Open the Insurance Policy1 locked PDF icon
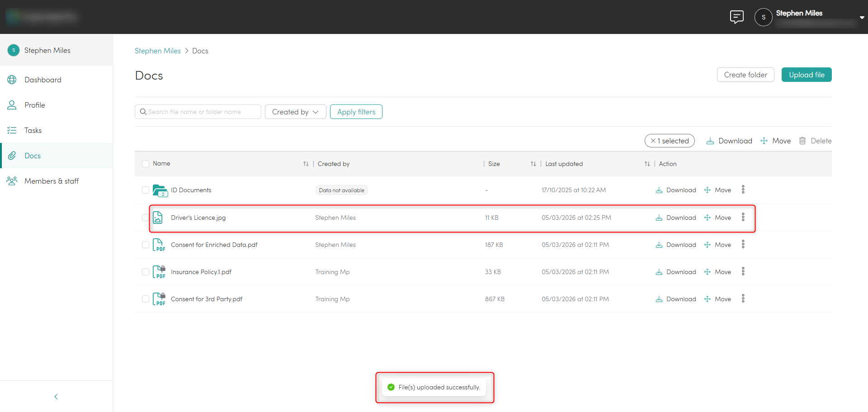 tap(159, 272)
